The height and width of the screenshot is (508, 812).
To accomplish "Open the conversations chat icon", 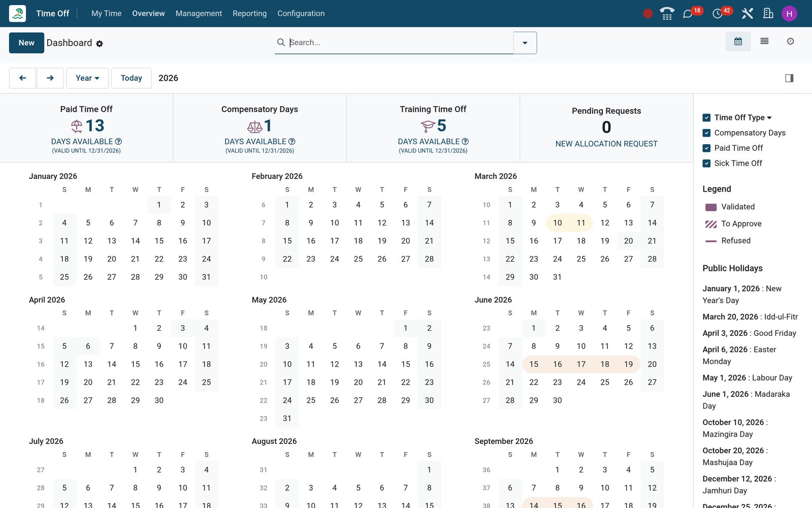I will pyautogui.click(x=688, y=14).
